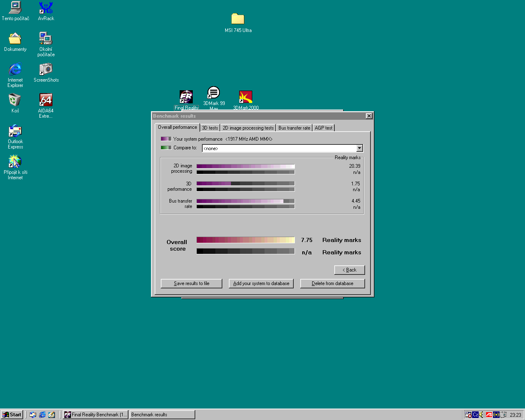Expand the Compare to dropdown arrow
Screen dimensions: 525x420
coord(359,148)
